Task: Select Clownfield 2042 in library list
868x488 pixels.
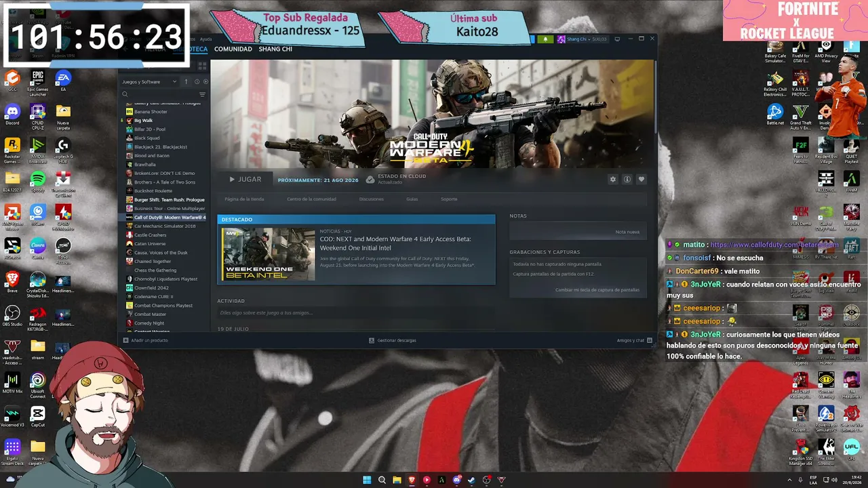Action: pos(152,288)
